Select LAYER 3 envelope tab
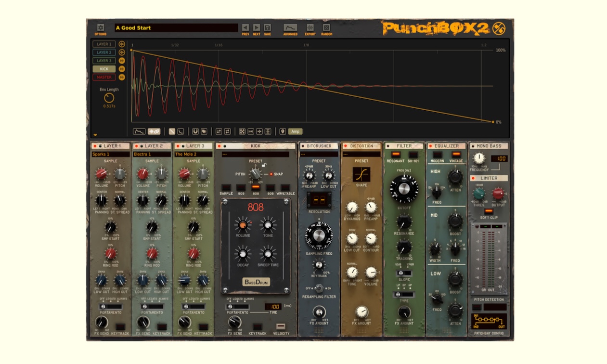The image size is (607, 364). pos(104,61)
